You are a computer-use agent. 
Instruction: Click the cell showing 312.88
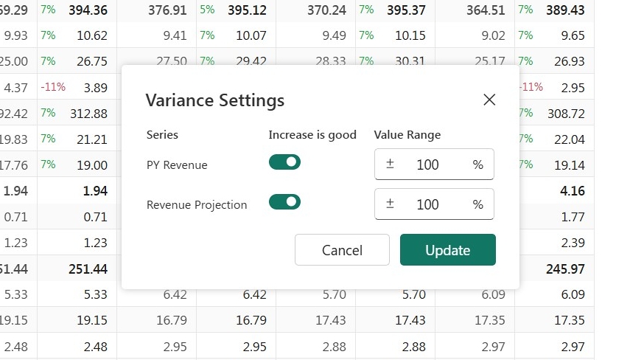pyautogui.click(x=88, y=113)
